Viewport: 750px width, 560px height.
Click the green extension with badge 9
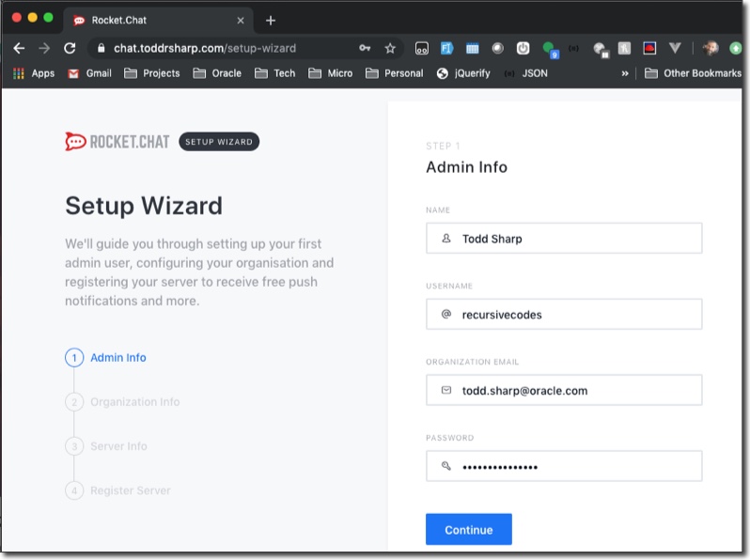point(551,50)
